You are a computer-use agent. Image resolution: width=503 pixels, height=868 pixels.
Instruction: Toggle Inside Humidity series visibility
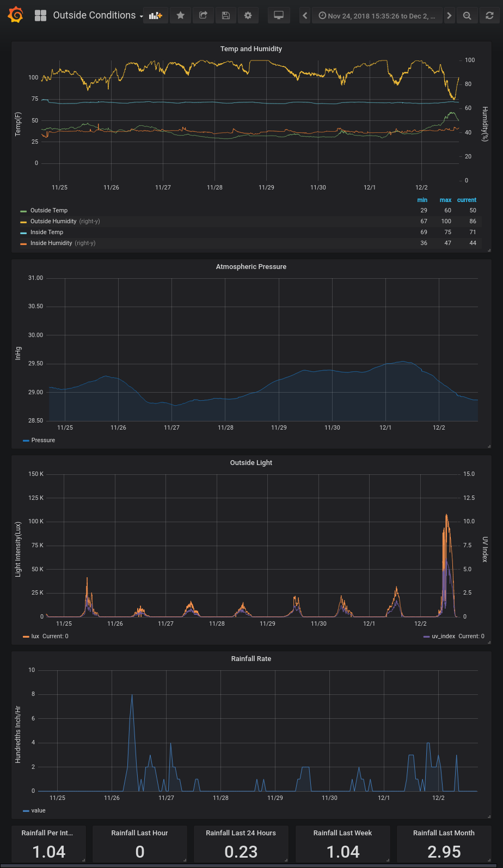coord(51,243)
